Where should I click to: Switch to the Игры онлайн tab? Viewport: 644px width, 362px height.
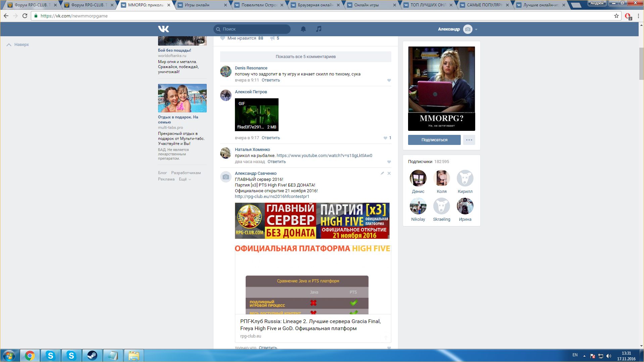coord(201,5)
